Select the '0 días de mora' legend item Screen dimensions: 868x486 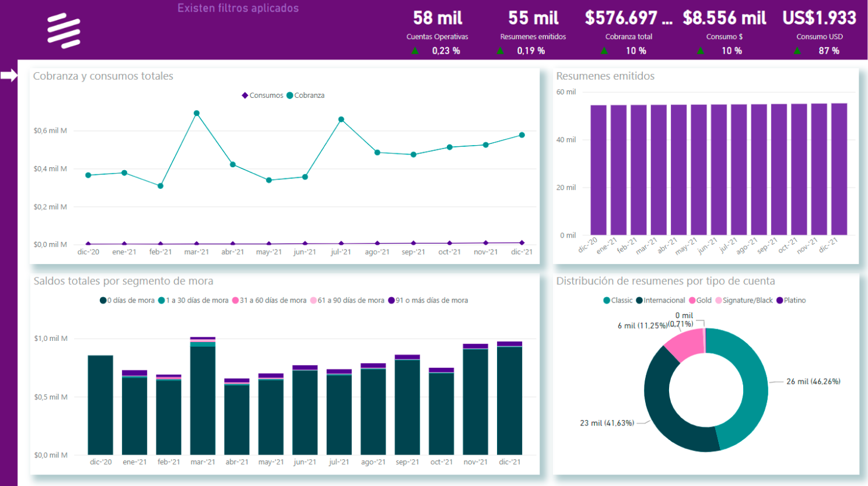(x=127, y=301)
